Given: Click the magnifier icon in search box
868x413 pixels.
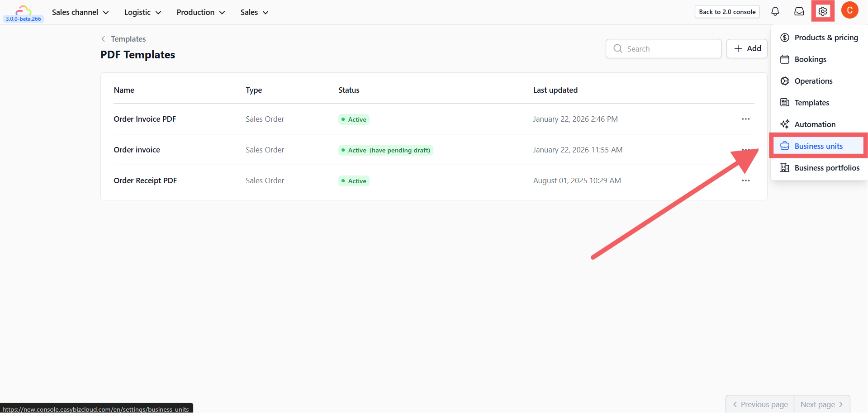Looking at the screenshot, I should coord(617,48).
